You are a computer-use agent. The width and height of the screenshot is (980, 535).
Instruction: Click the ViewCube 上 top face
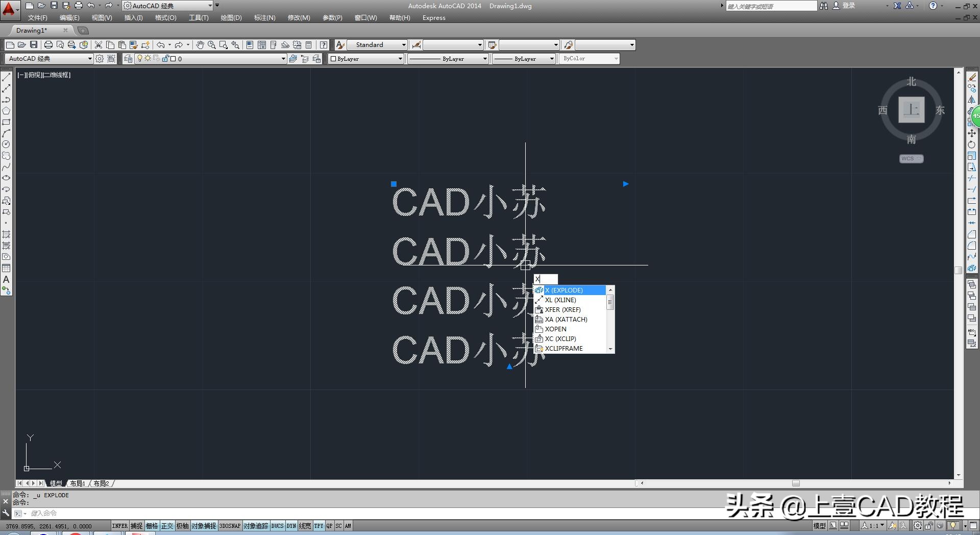pos(911,109)
